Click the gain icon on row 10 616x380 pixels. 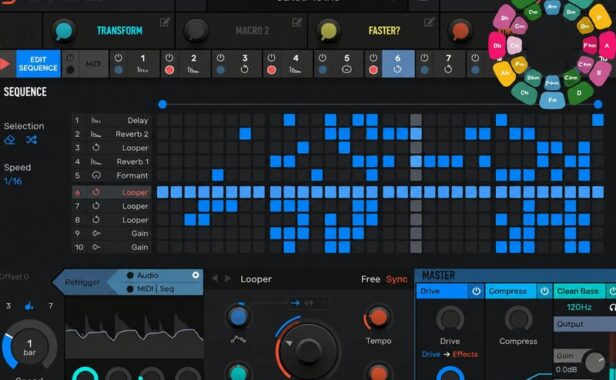pyautogui.click(x=96, y=247)
